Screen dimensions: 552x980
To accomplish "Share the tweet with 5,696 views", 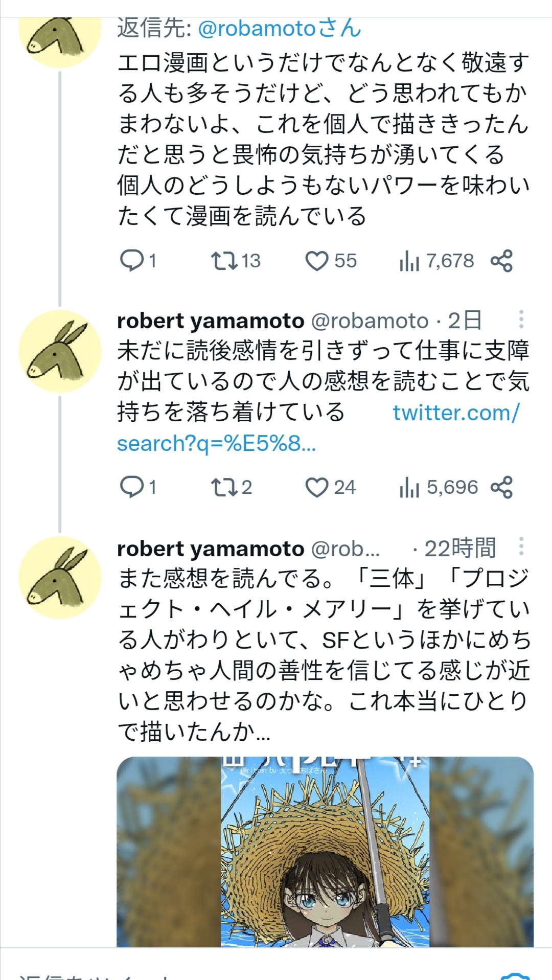I will click(x=501, y=487).
